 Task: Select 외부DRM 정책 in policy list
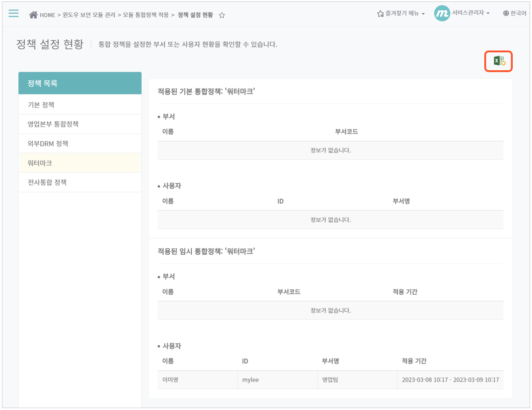80,143
